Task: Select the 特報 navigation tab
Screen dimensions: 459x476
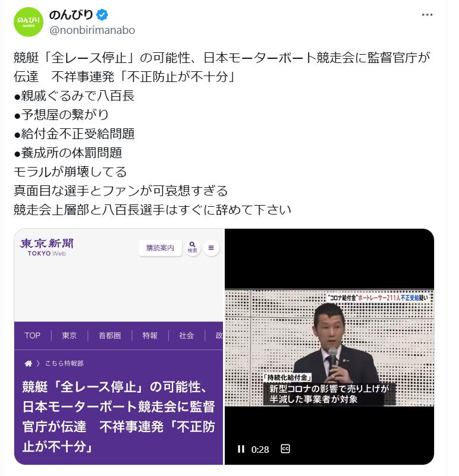Action: click(x=150, y=335)
